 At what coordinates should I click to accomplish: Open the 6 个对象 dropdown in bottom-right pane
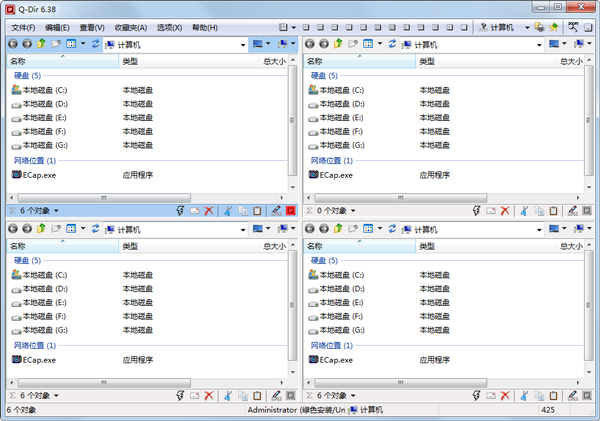[353, 395]
